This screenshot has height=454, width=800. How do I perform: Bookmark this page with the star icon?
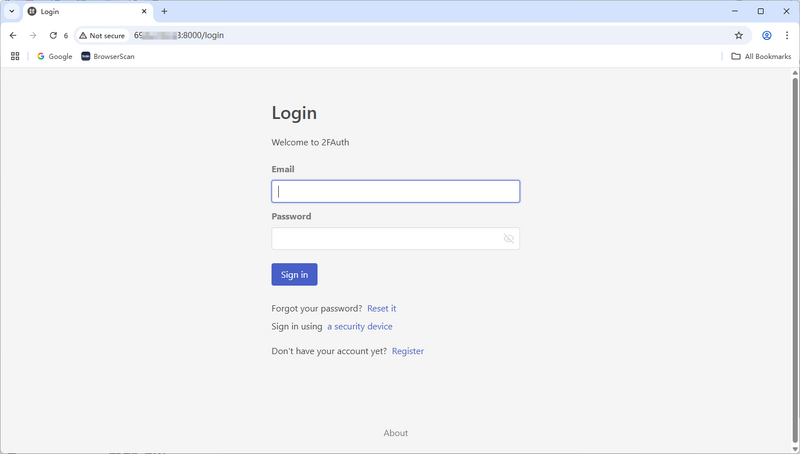[x=739, y=35]
